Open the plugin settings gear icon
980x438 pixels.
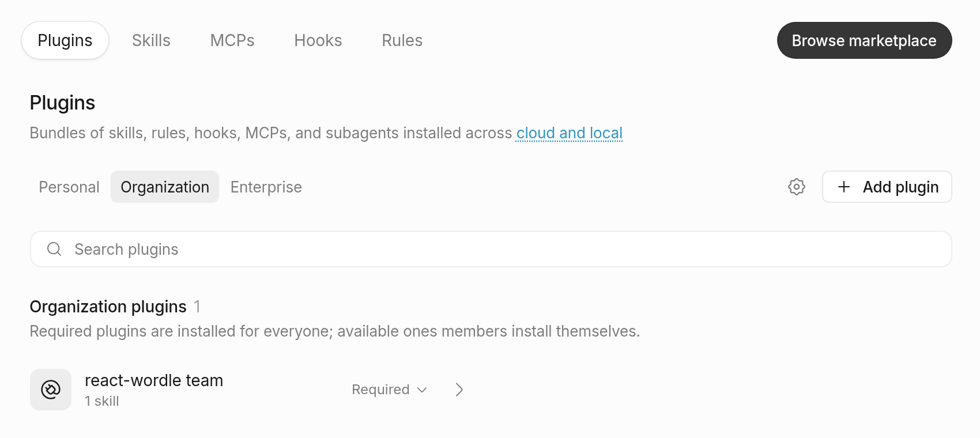point(796,187)
